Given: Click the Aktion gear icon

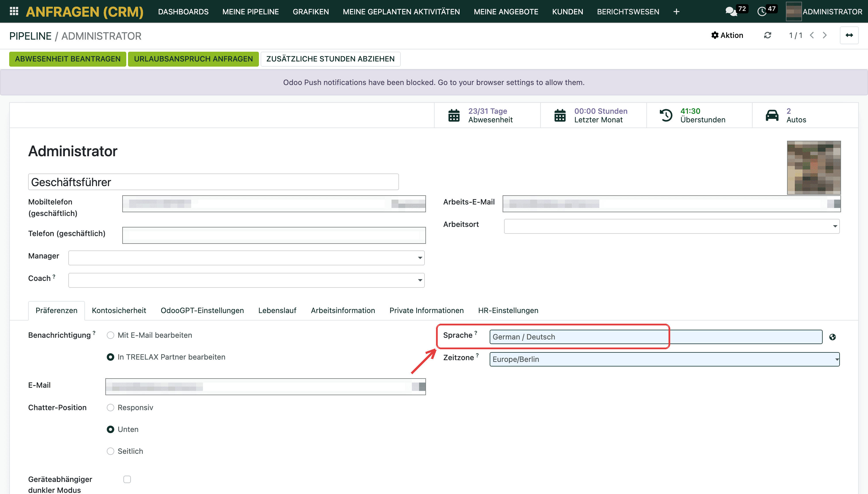Looking at the screenshot, I should click(715, 35).
